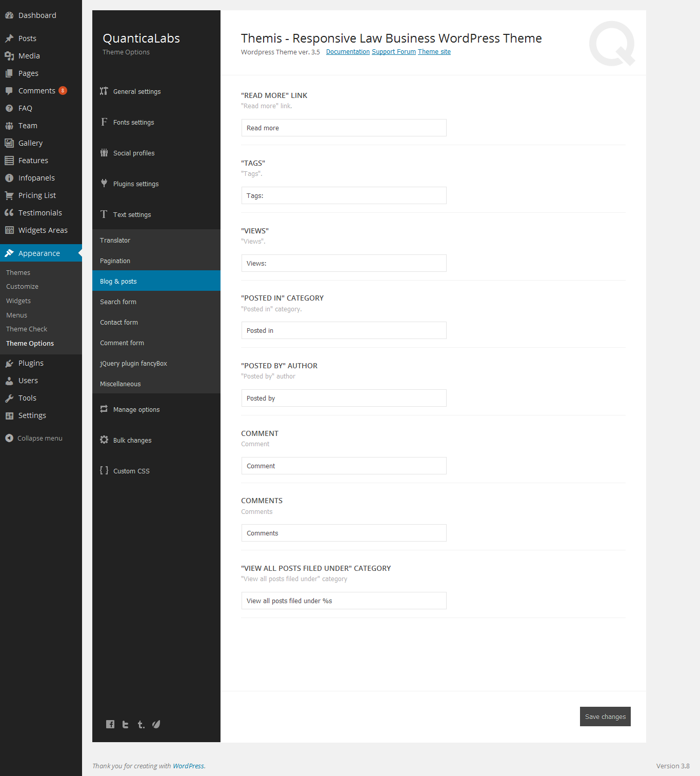Open the Pagination text settings section

[156, 261]
